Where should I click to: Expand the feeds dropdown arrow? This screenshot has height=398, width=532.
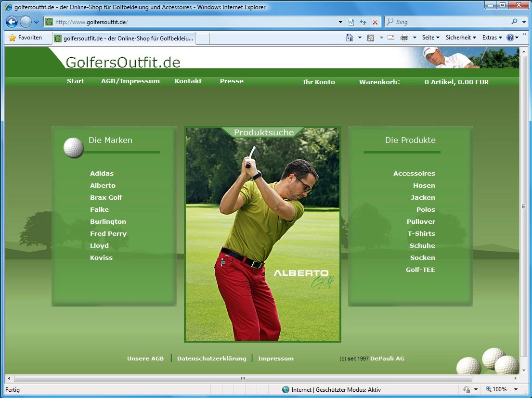[x=381, y=38]
